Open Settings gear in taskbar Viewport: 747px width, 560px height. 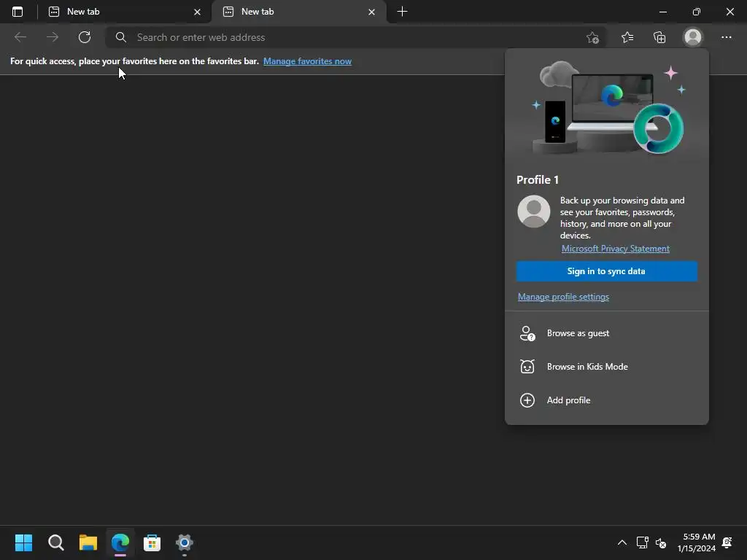[185, 542]
